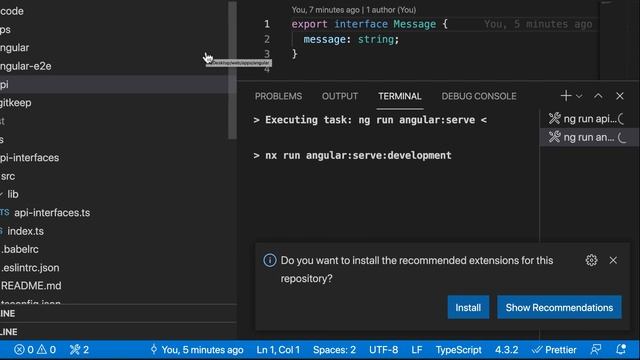640x360 pixels.
Task: Switch to the PROBLEMS tab
Action: coord(278,96)
